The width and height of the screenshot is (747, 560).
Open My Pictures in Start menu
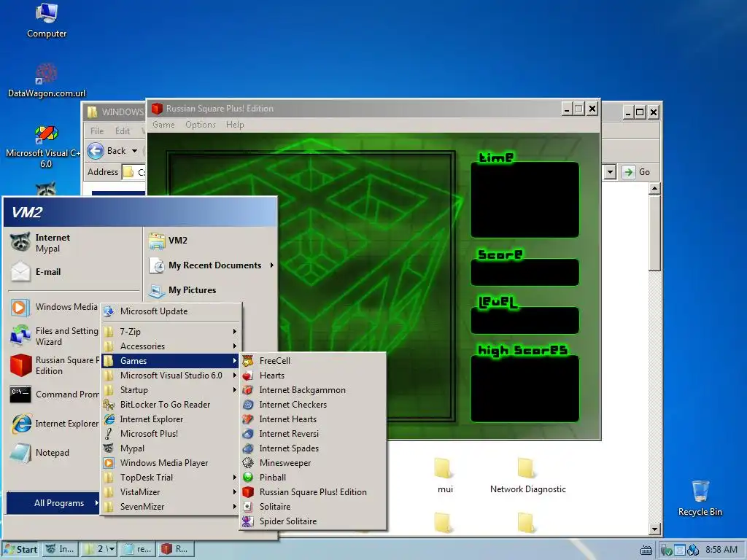(210, 290)
